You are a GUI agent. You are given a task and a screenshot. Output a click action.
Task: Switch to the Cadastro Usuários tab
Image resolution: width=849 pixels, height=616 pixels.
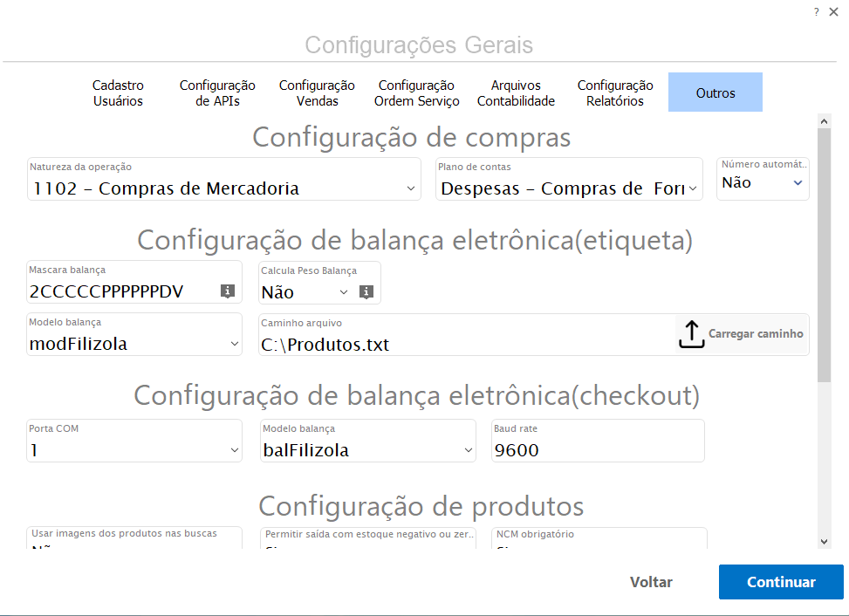point(118,93)
